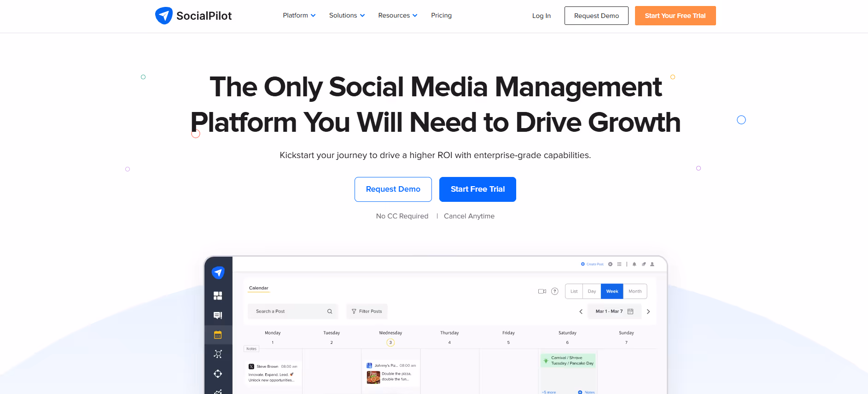The width and height of the screenshot is (868, 394).
Task: Open Filter Posts
Action: click(367, 312)
